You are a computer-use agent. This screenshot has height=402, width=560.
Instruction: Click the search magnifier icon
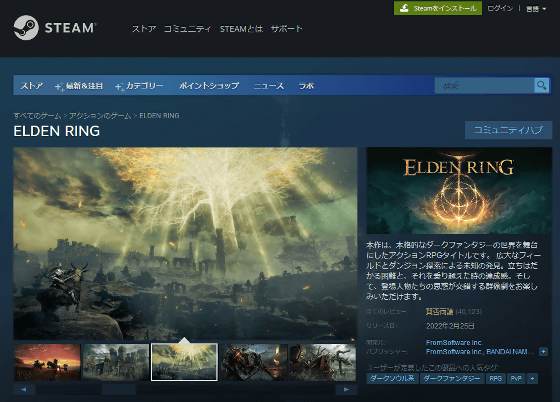pyautogui.click(x=541, y=85)
